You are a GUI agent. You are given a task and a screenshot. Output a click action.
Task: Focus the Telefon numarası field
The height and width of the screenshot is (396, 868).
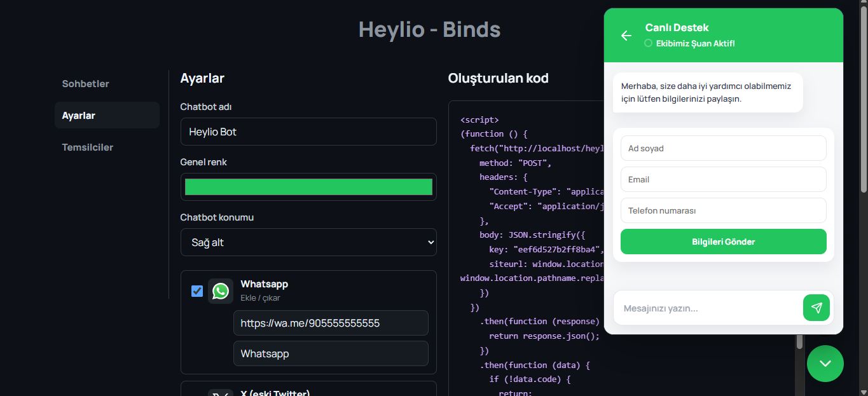724,210
